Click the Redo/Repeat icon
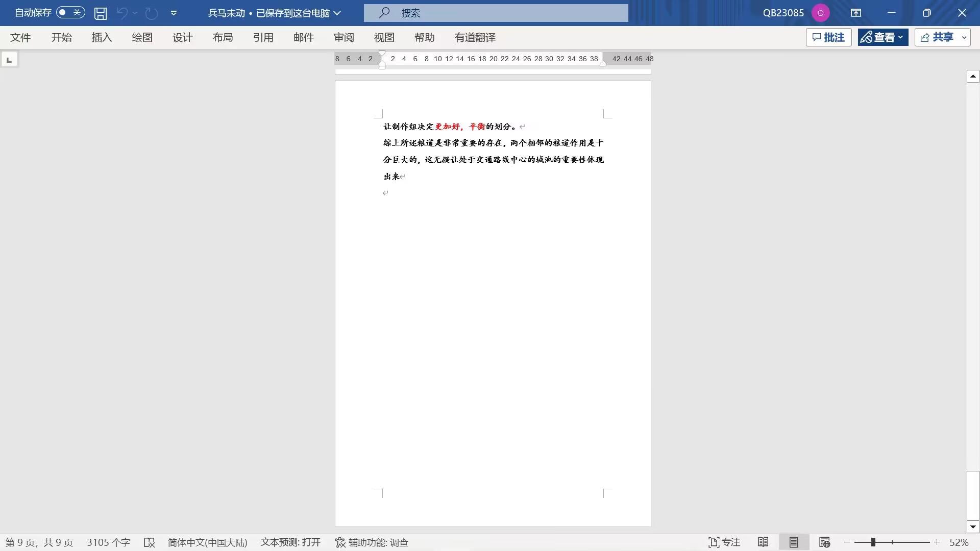The height and width of the screenshot is (551, 980). (151, 13)
